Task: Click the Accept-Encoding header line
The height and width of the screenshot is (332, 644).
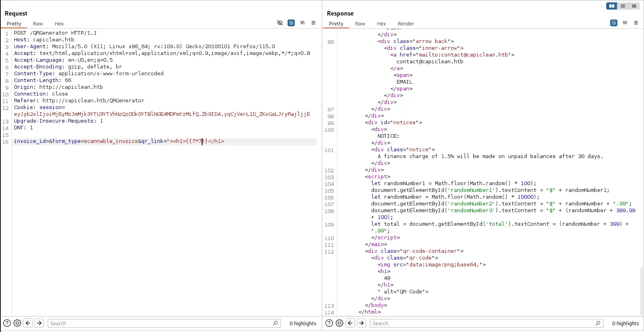Action: click(x=68, y=67)
